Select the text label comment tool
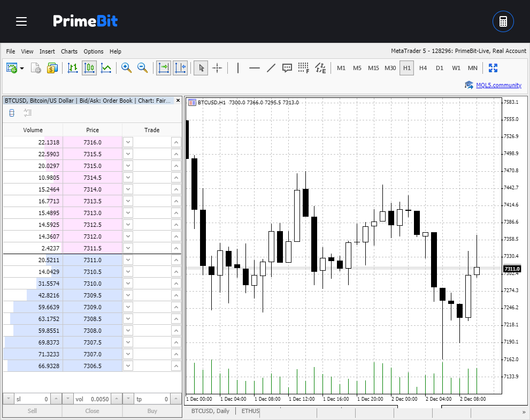The image size is (530, 420). tap(287, 68)
